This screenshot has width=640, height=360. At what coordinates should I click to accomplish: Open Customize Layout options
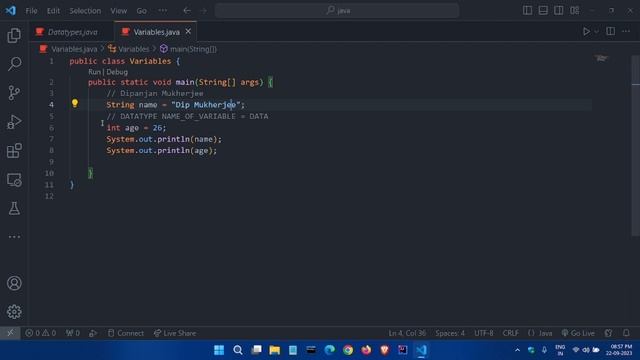(574, 11)
